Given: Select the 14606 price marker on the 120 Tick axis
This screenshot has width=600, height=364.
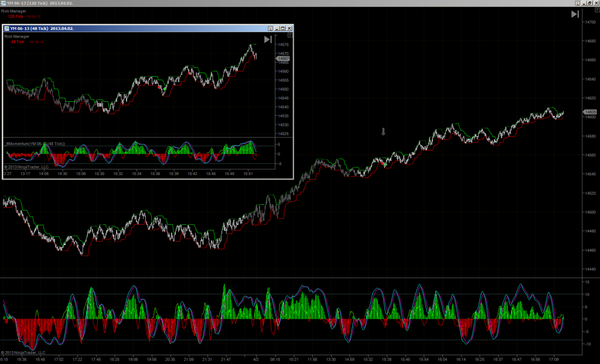Looking at the screenshot, I should pyautogui.click(x=589, y=112).
